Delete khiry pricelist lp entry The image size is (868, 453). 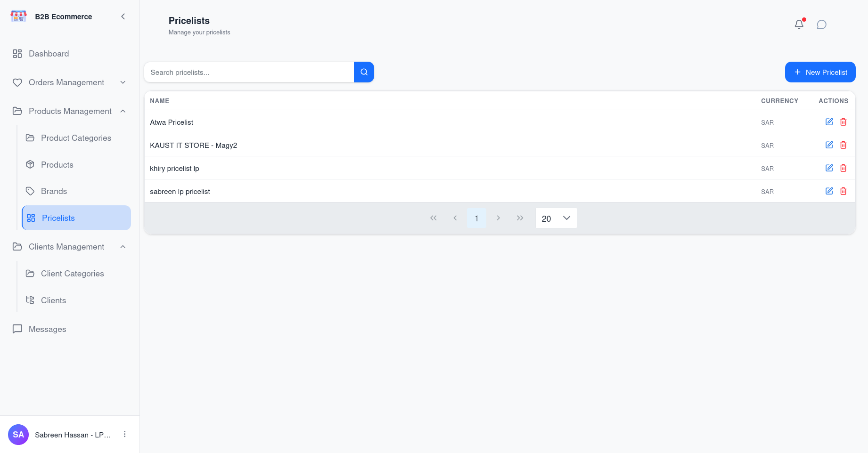[x=843, y=168]
